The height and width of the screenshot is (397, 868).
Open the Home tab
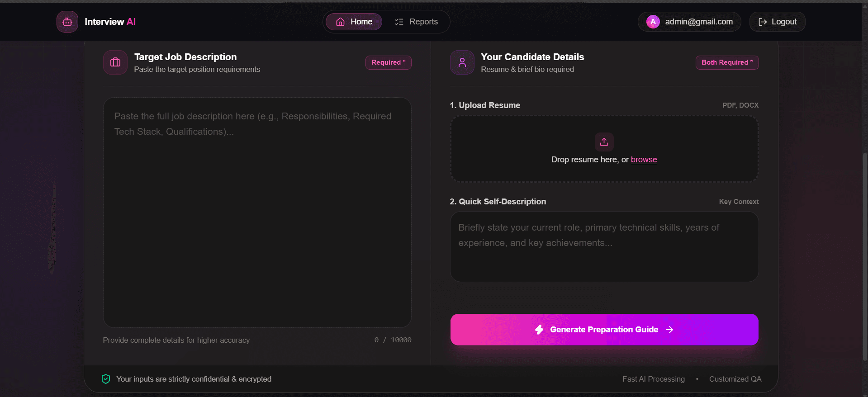coord(354,22)
